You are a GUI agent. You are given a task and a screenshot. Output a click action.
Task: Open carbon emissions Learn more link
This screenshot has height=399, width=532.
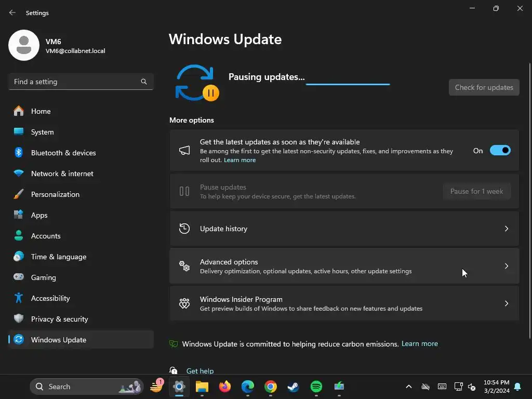[420, 344]
